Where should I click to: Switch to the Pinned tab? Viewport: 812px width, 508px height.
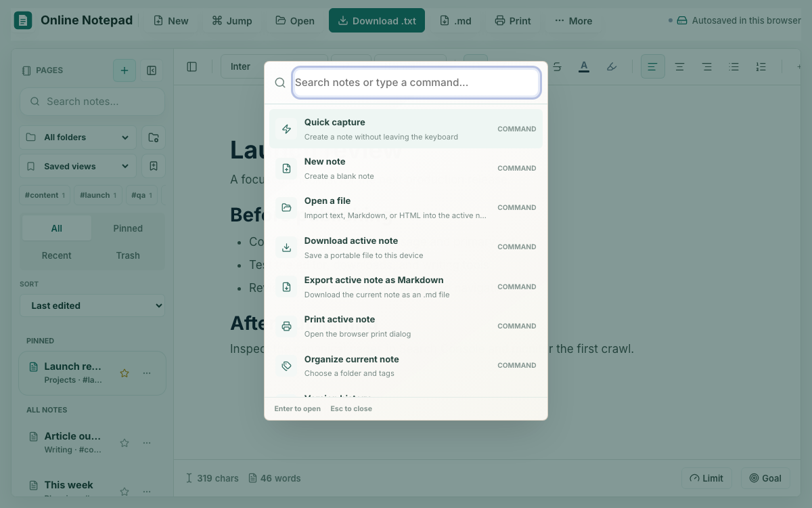(x=128, y=228)
